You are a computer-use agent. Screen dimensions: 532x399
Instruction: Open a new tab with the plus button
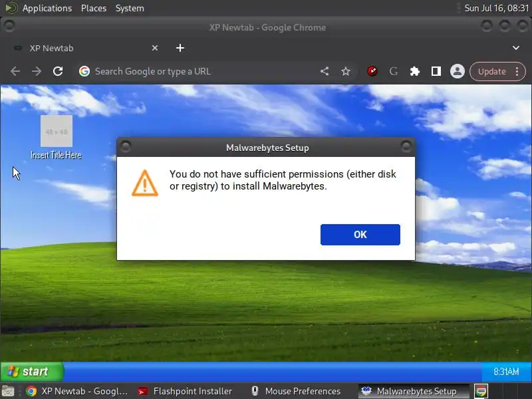tap(180, 48)
